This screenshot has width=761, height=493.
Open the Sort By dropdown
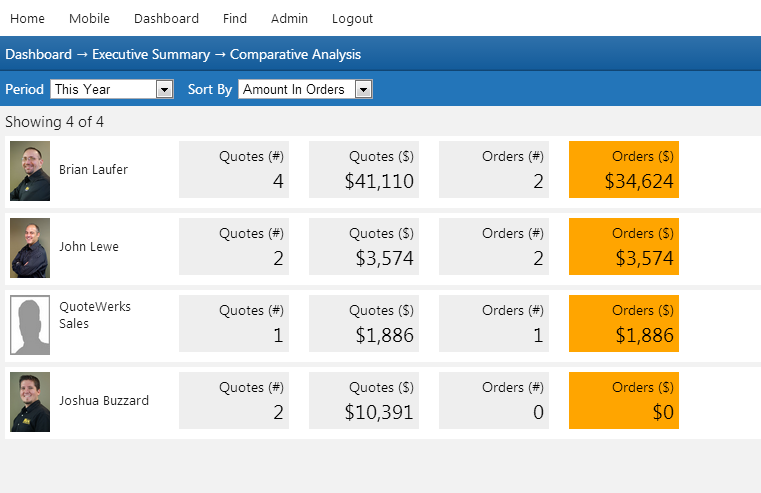(305, 90)
